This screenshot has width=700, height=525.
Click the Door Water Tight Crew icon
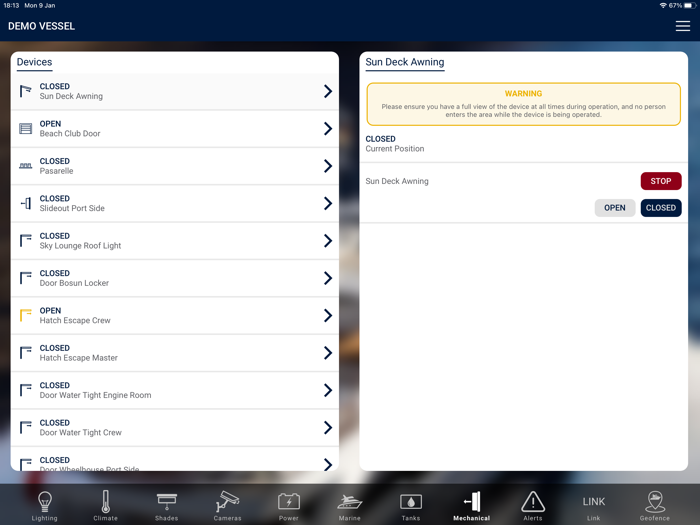[x=25, y=428]
